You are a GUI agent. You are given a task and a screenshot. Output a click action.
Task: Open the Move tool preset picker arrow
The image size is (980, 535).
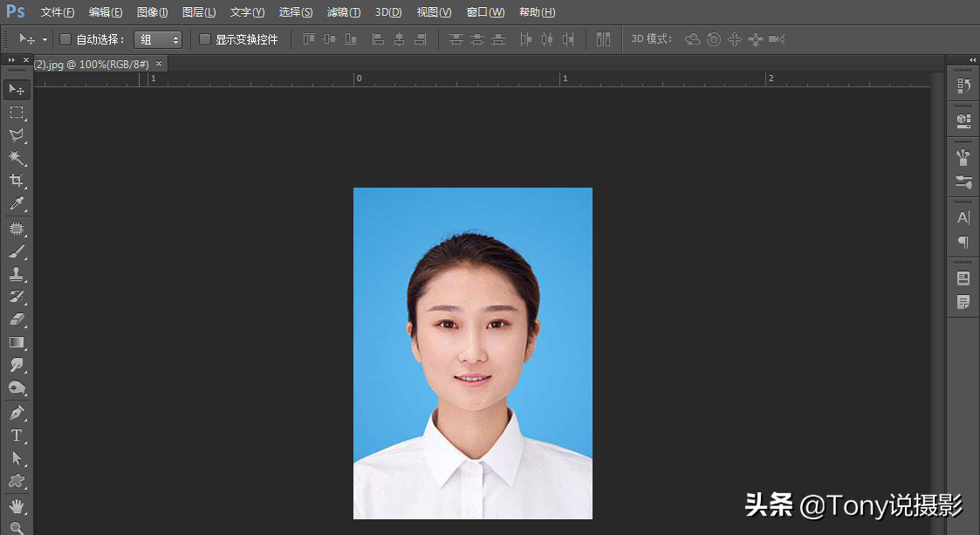(45, 39)
